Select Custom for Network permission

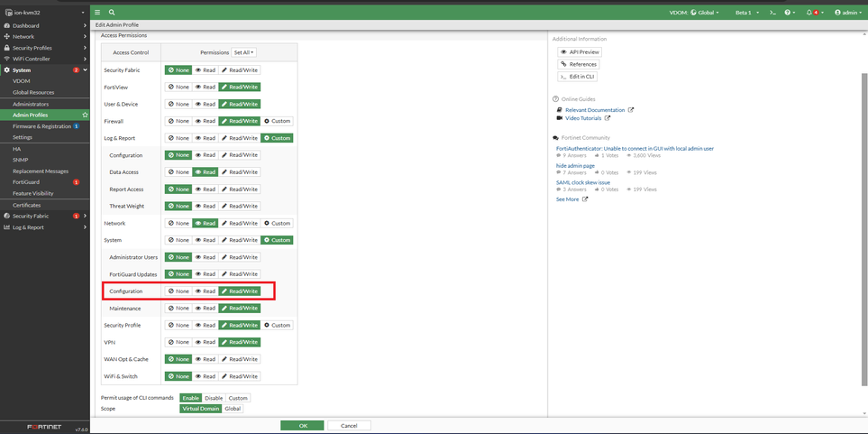pos(277,224)
